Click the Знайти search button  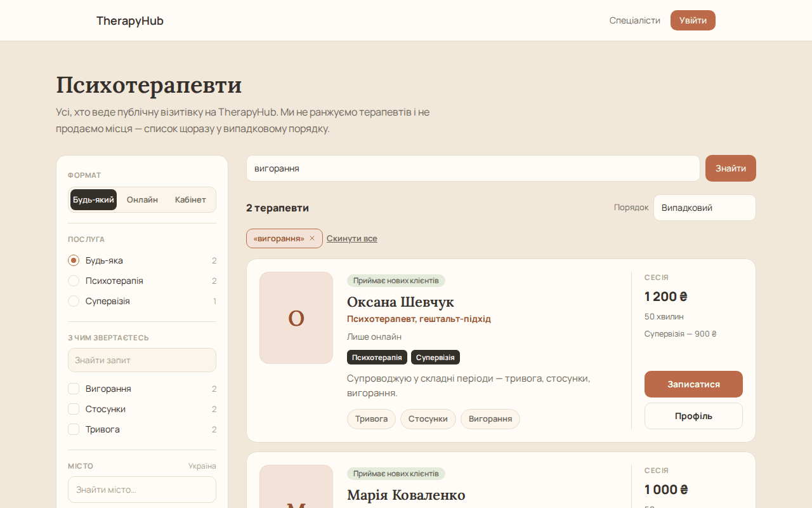click(731, 168)
